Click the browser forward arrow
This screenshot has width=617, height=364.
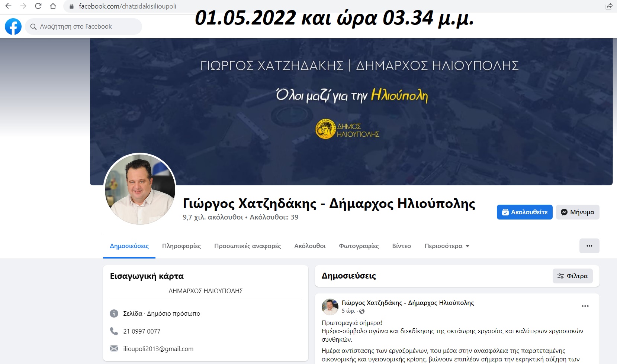tap(23, 6)
